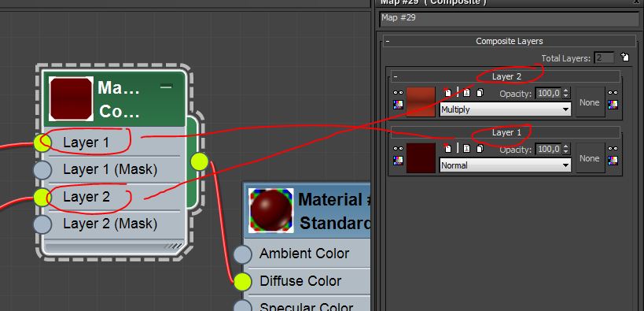The image size is (644, 311).
Task: Click the Composite node output socket
Action: click(200, 161)
